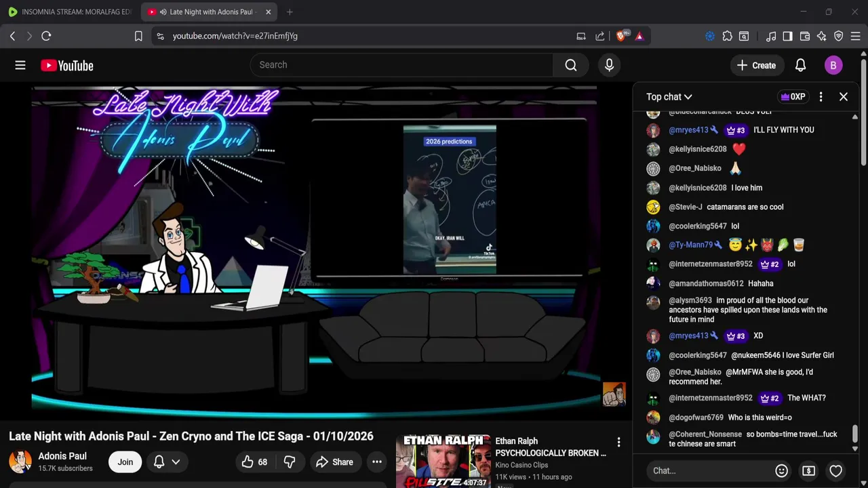The image size is (868, 488).
Task: Close the live chat panel
Action: (844, 97)
